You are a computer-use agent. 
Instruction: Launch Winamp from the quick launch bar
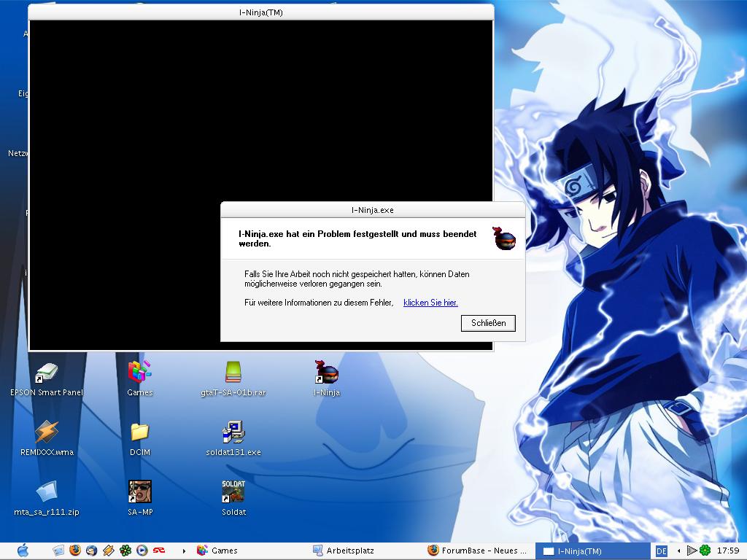(108, 551)
